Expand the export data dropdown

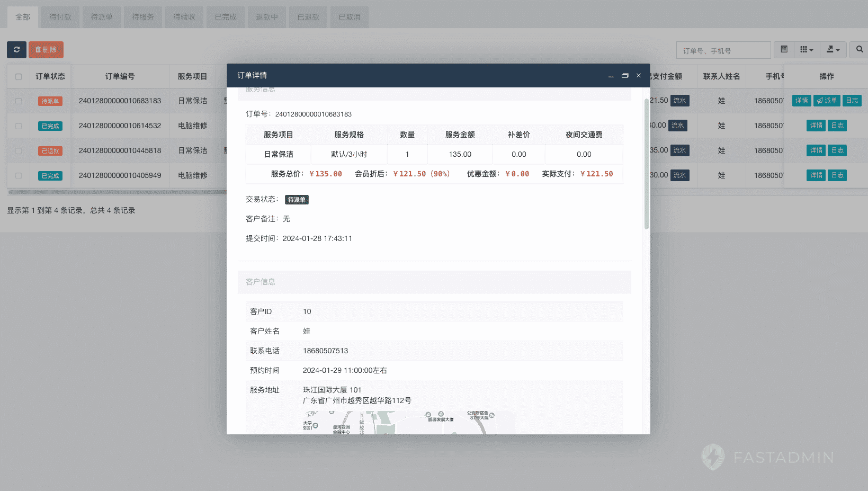pyautogui.click(x=833, y=50)
